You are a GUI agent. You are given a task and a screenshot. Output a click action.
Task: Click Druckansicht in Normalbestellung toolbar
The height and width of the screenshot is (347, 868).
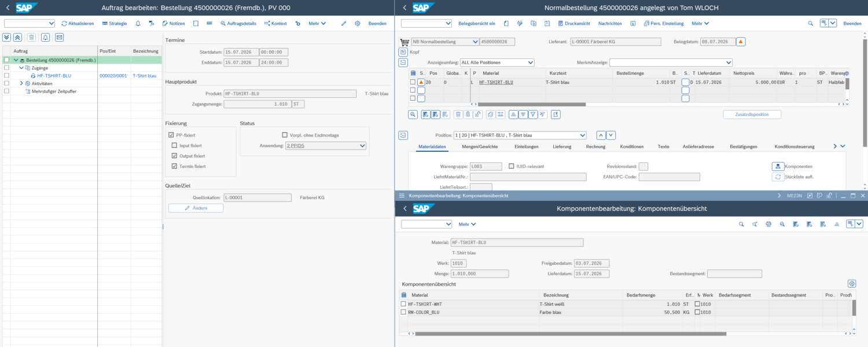pyautogui.click(x=573, y=23)
